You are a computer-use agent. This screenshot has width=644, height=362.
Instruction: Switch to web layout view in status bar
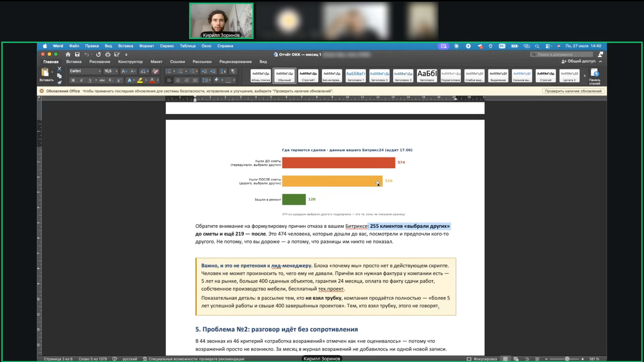pyautogui.click(x=516, y=359)
